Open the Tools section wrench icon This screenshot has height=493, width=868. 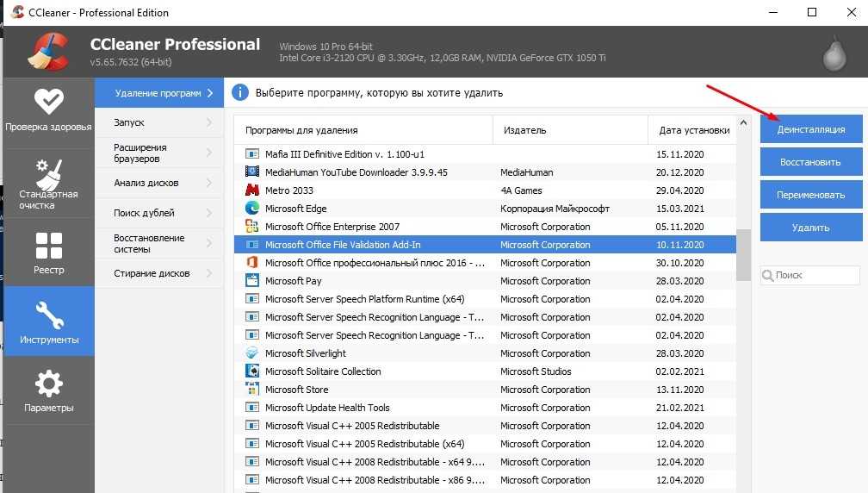pyautogui.click(x=47, y=315)
